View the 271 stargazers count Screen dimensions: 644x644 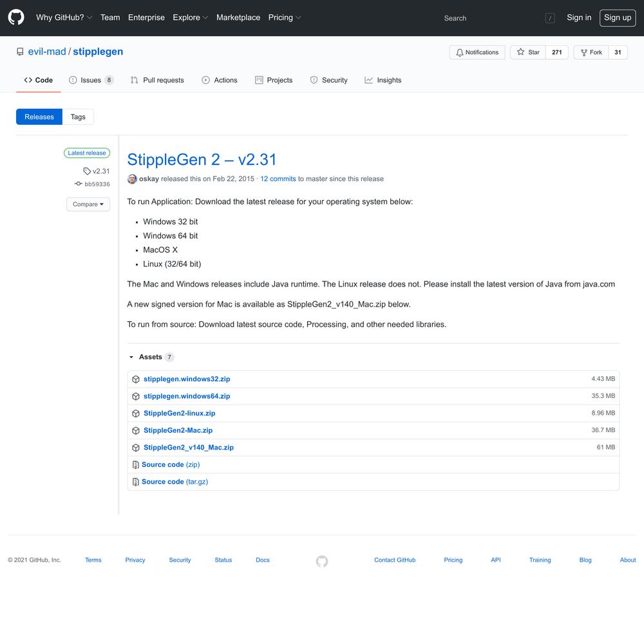[x=556, y=52]
